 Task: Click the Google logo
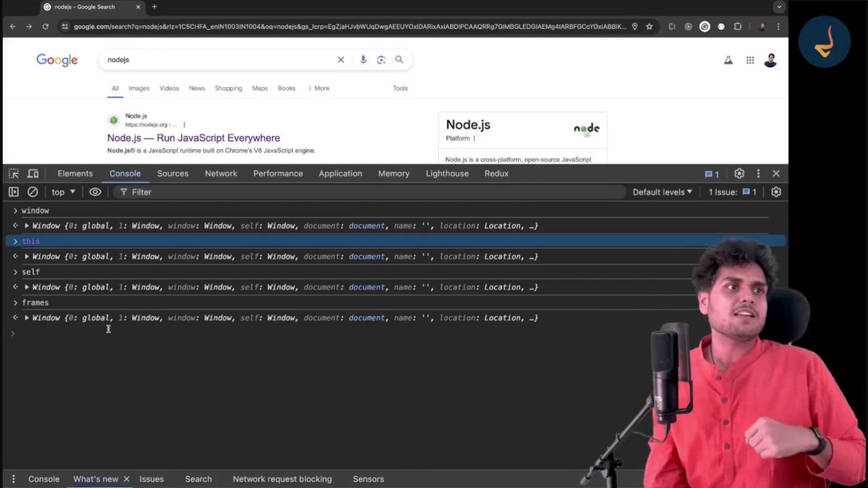click(x=57, y=61)
